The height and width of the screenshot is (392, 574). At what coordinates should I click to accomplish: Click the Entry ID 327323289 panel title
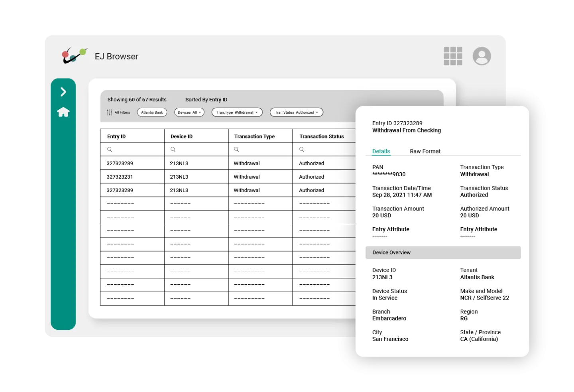397,123
